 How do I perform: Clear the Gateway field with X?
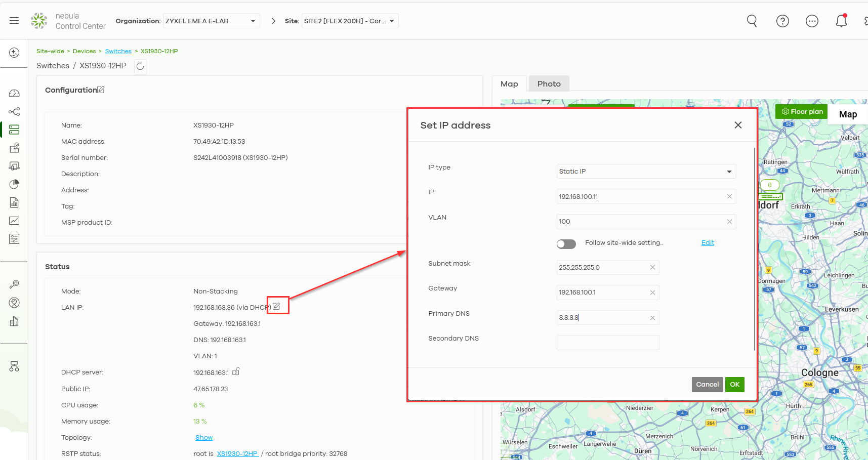[x=652, y=292]
